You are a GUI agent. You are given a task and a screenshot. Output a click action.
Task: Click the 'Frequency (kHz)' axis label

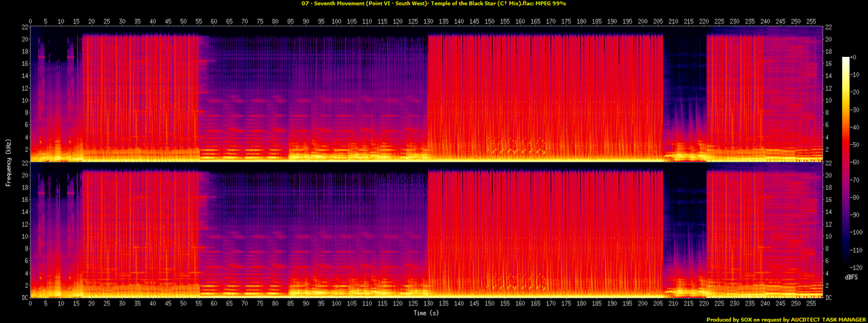8,161
